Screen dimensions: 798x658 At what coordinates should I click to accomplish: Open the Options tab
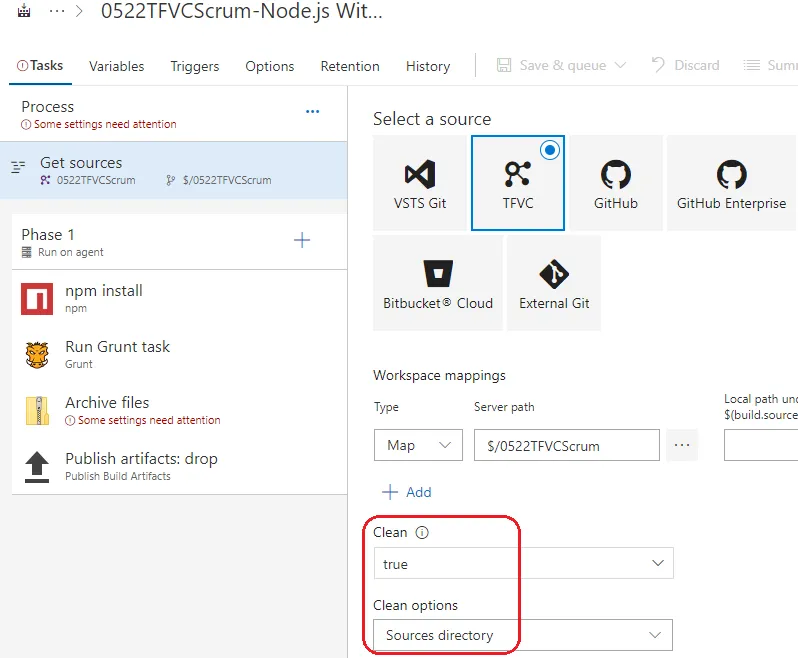[270, 66]
